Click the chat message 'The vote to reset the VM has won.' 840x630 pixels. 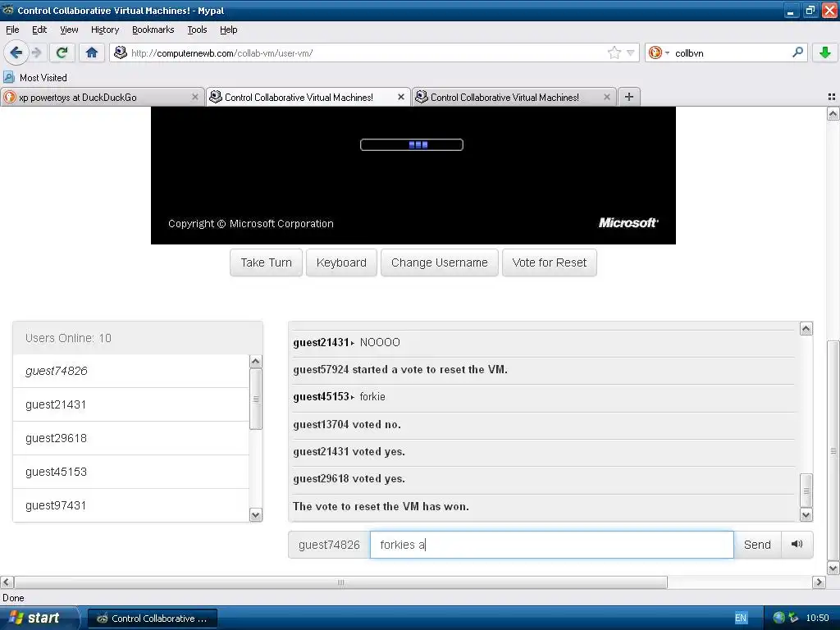pos(381,506)
